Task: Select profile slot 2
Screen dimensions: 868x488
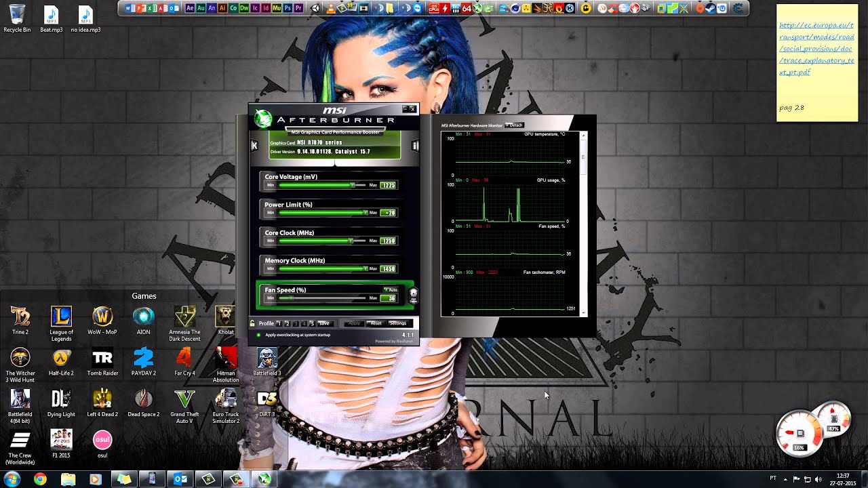Action: coord(287,323)
